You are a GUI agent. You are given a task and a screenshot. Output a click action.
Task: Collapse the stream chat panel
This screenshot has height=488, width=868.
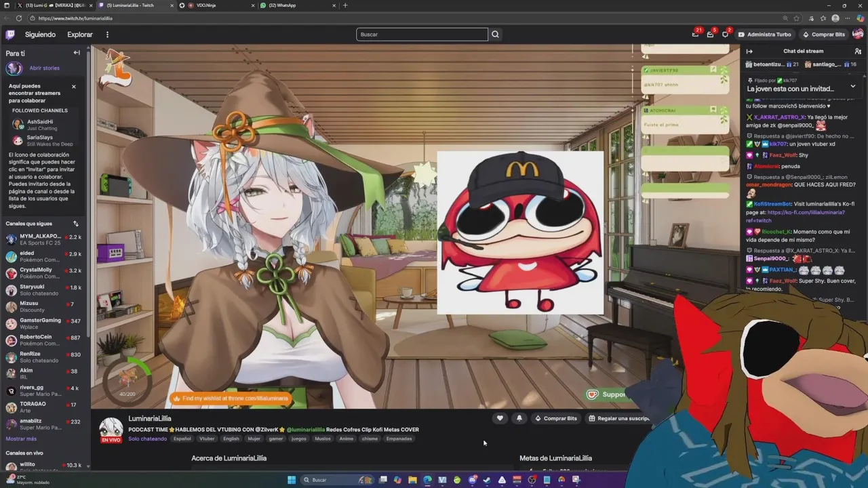[749, 52]
